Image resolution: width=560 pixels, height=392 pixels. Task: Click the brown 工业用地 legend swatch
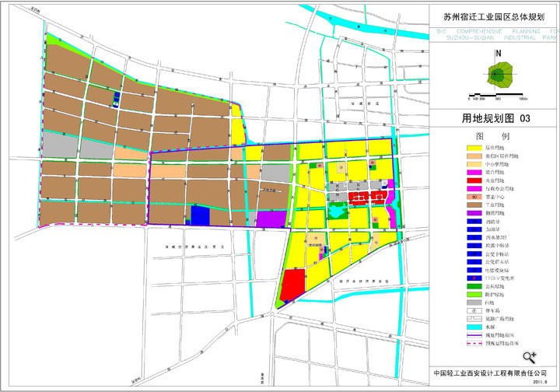(x=474, y=205)
